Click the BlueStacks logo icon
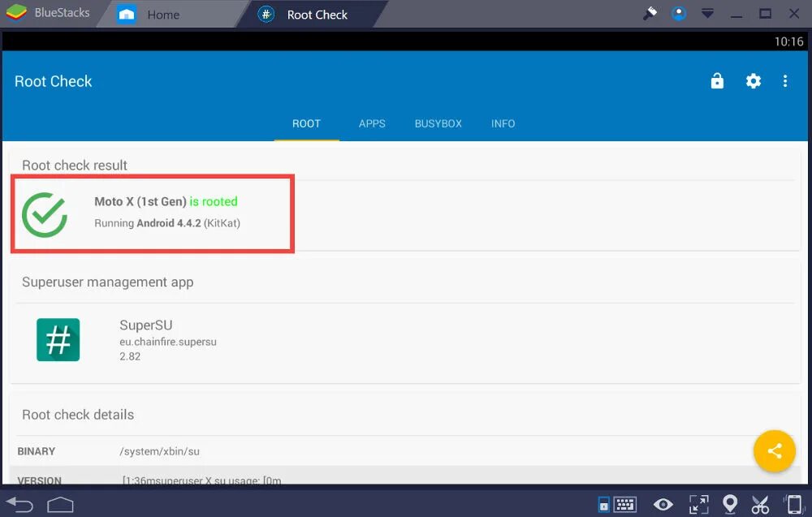 coord(16,12)
